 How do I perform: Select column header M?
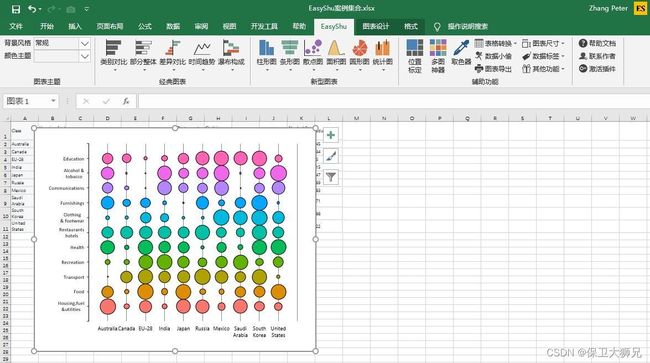coord(357,118)
